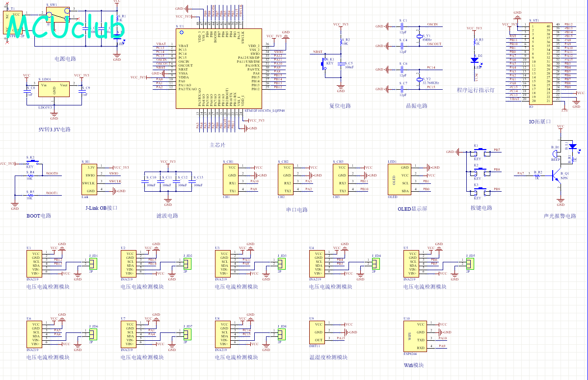The image size is (588, 380).
Task: Select the J_JD8 green 2P connector
Action: pyautogui.click(x=281, y=334)
